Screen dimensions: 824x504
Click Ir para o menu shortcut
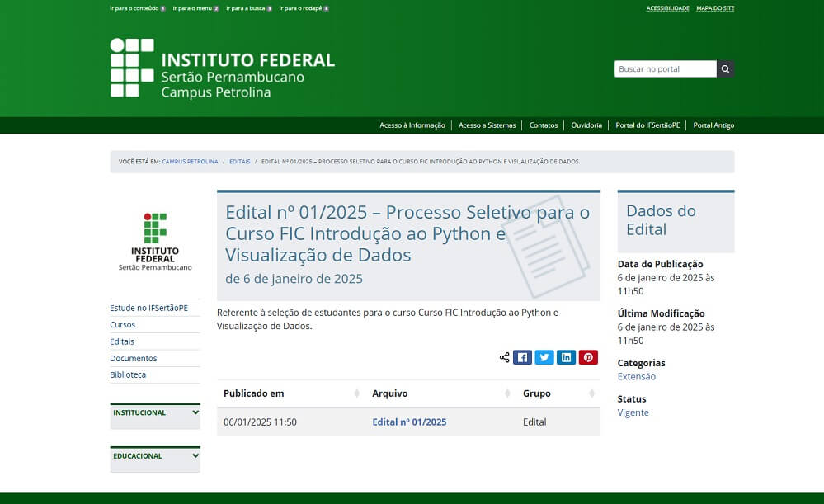196,8
